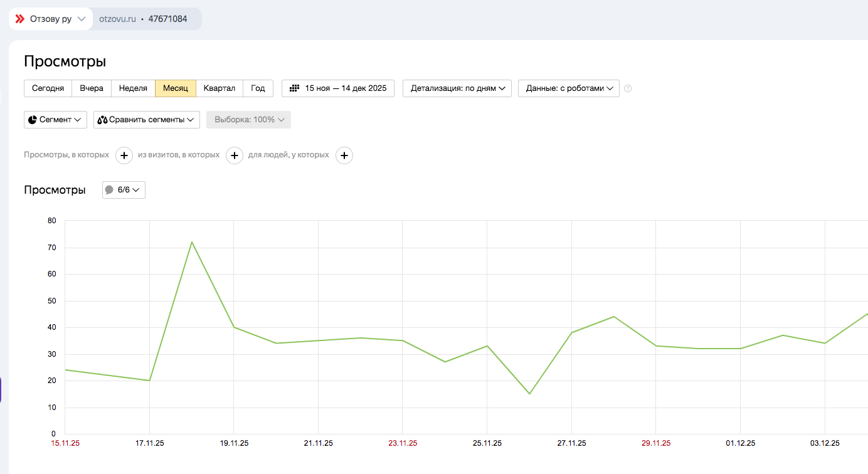This screenshot has width=868, height=474.
Task: Click the red Otzovu logo icon
Action: [x=20, y=19]
